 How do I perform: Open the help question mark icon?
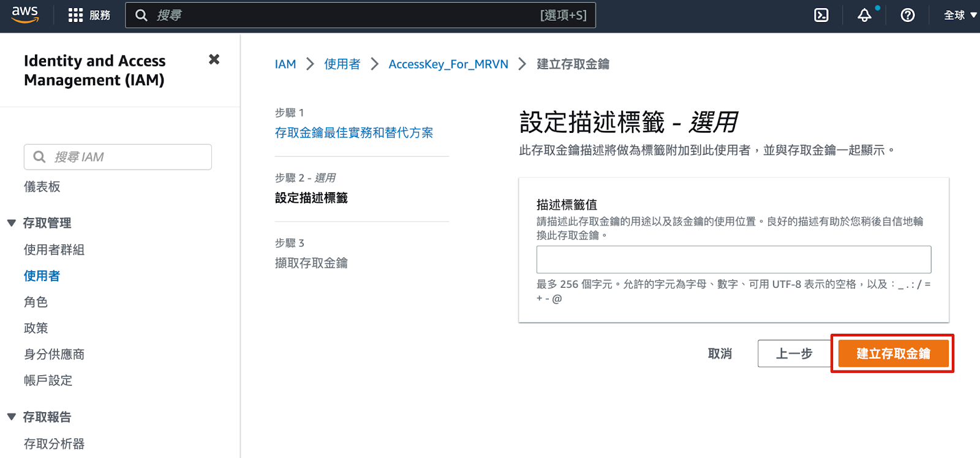point(908,15)
